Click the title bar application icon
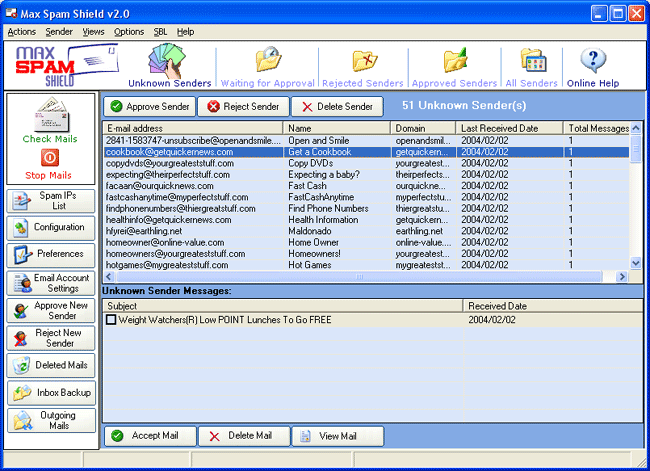 pos(11,14)
